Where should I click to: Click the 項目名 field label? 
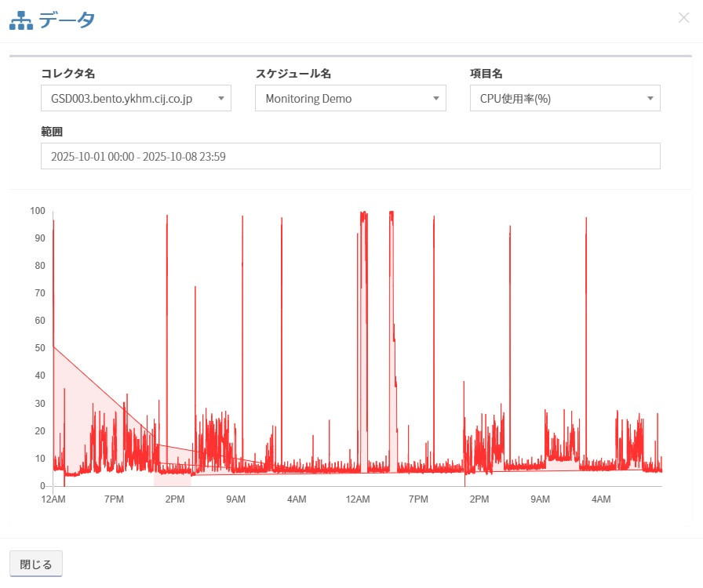pyautogui.click(x=486, y=74)
